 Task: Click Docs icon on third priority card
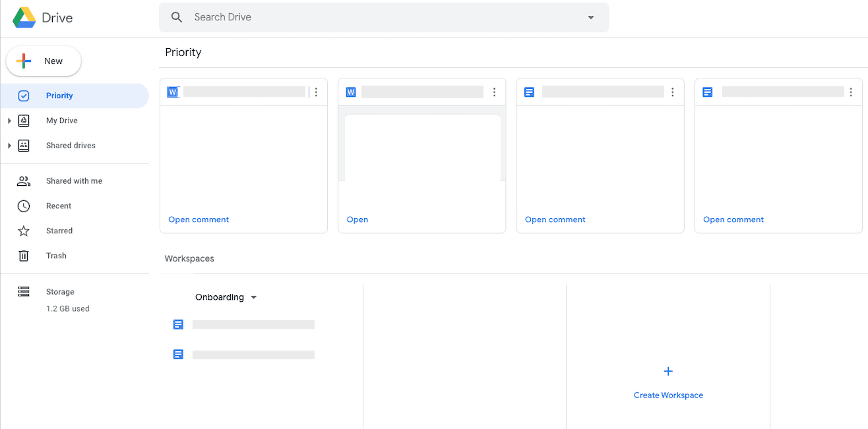529,92
